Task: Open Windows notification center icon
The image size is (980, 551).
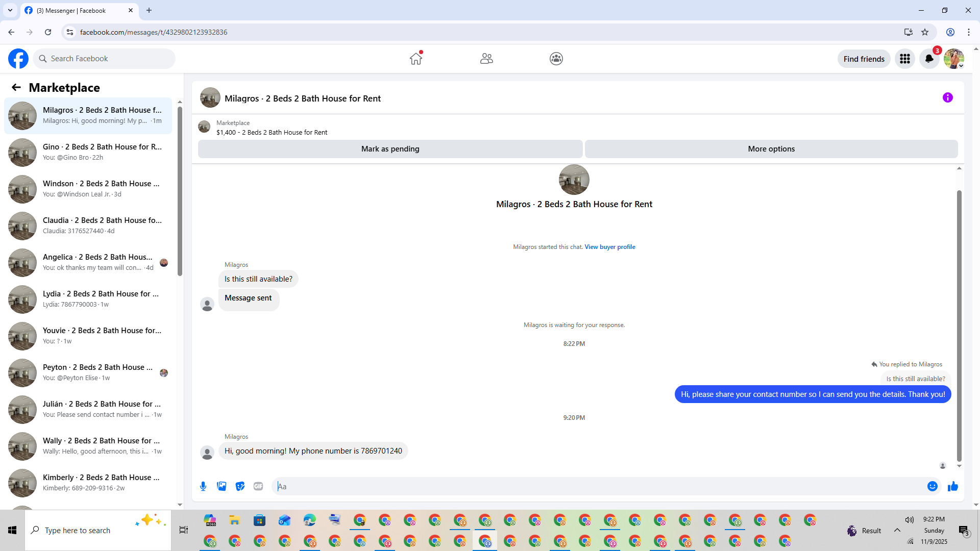Action: (964, 531)
